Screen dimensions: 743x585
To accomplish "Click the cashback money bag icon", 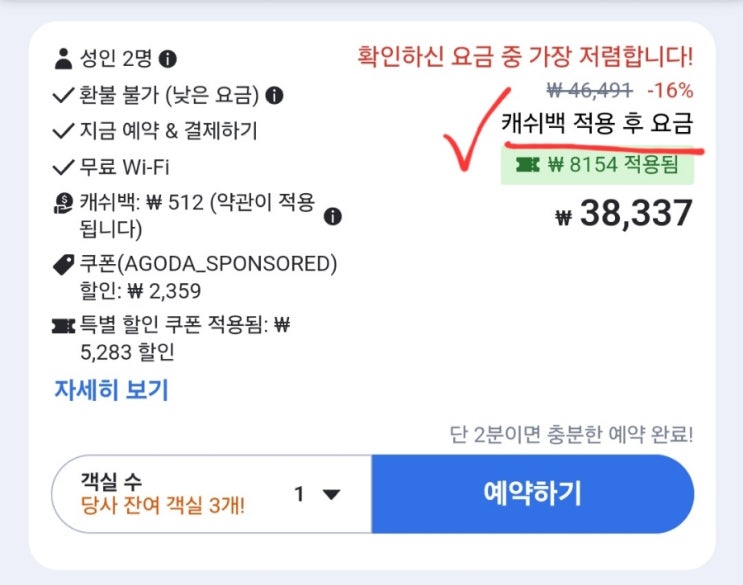I will 64,203.
